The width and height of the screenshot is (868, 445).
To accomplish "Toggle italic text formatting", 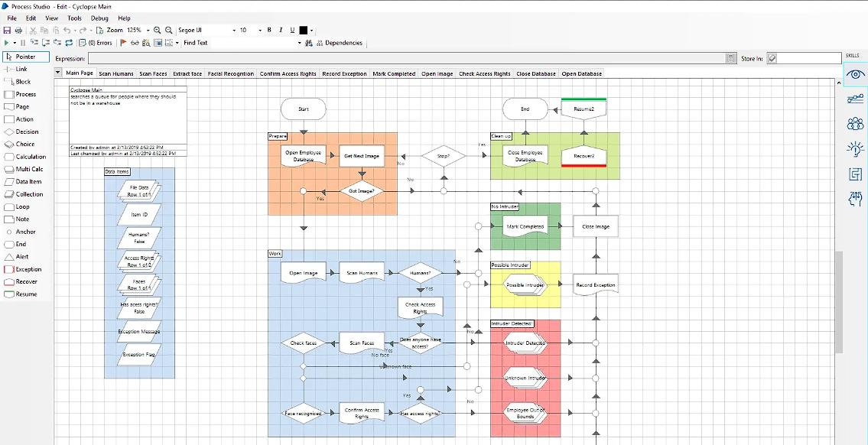I will 281,31.
